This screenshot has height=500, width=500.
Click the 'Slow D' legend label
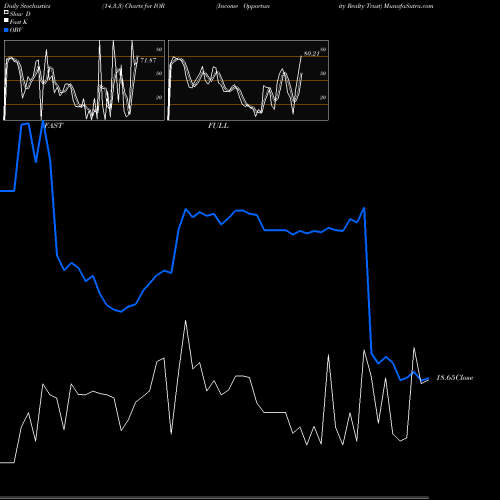coord(20,14)
